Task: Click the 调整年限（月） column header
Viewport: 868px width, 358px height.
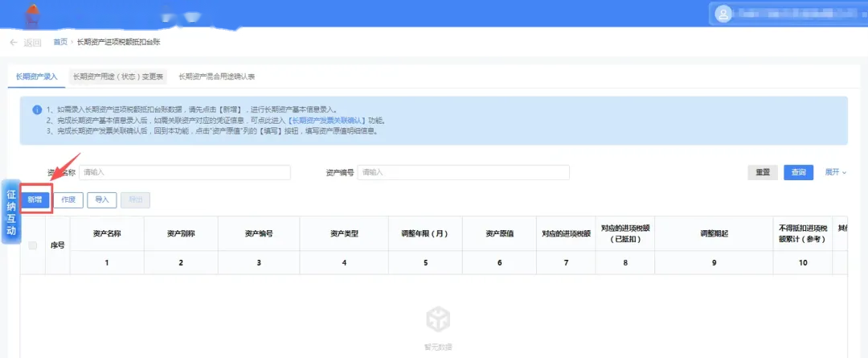Action: [x=425, y=233]
